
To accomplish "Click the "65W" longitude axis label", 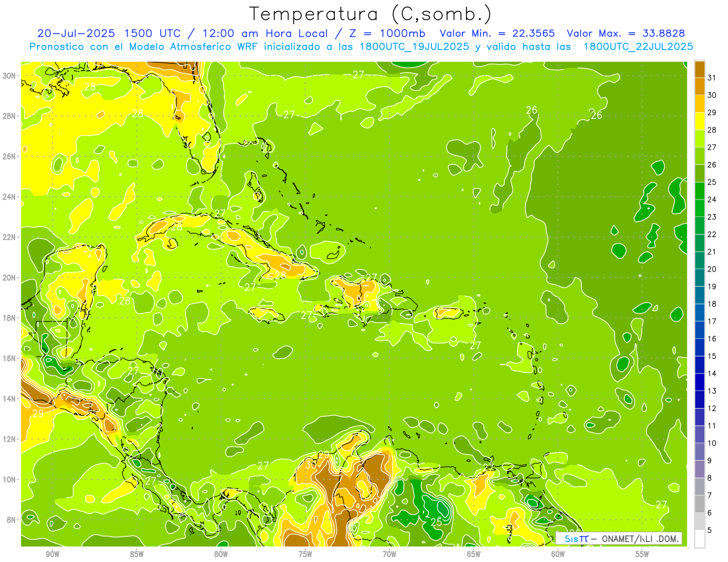I will [x=474, y=554].
